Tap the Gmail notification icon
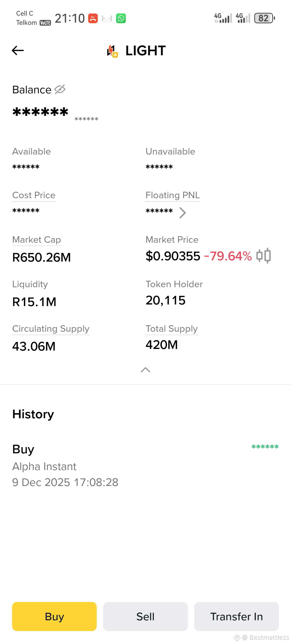This screenshot has height=644, width=291. point(107,19)
